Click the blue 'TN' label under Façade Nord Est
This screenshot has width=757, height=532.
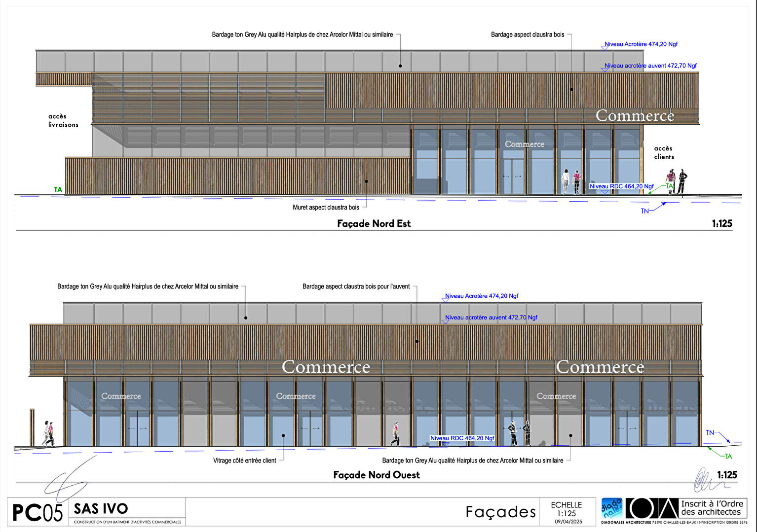(x=644, y=211)
